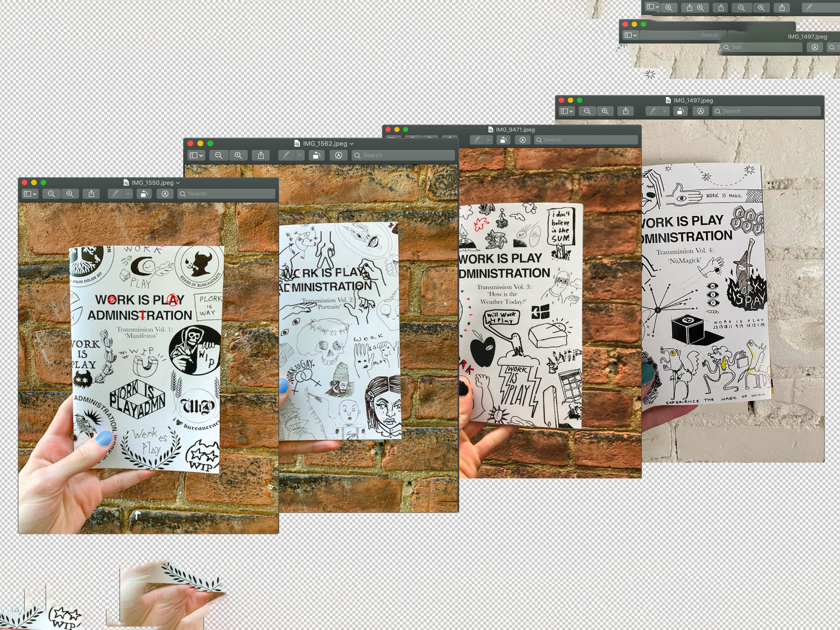
Task: Toggle highlight pen in IMG_9471.jpeg window
Action: tap(477, 140)
